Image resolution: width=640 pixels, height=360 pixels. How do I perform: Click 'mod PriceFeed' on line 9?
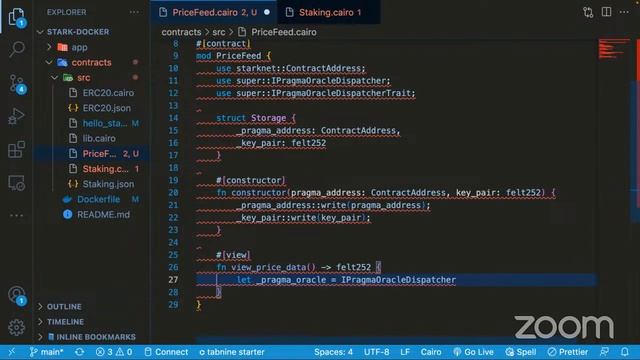point(229,56)
